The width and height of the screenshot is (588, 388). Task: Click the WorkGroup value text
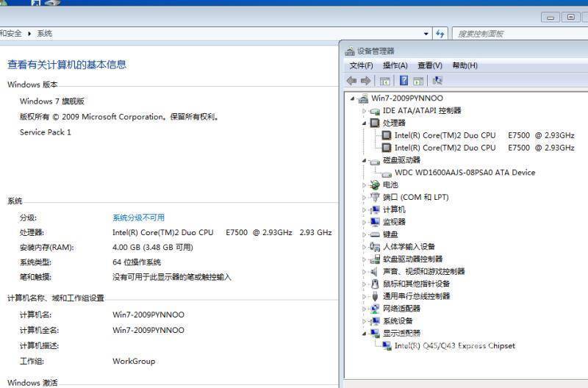click(x=134, y=362)
